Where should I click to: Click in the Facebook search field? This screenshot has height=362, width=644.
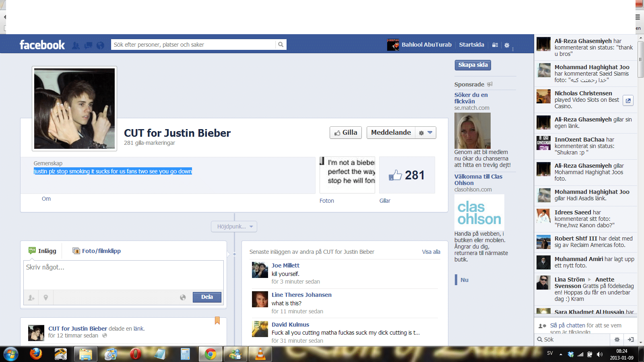point(193,45)
